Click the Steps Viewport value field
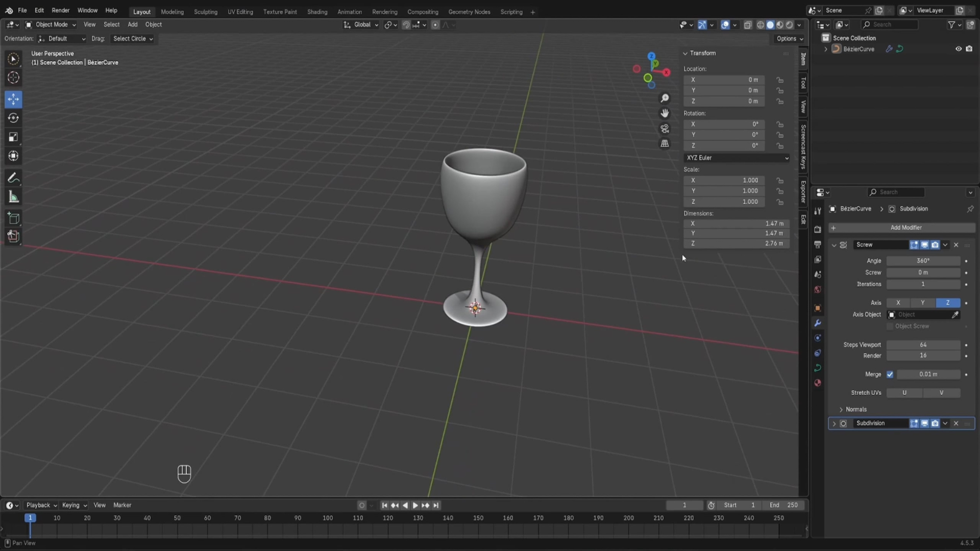The height and width of the screenshot is (551, 980). pos(923,345)
